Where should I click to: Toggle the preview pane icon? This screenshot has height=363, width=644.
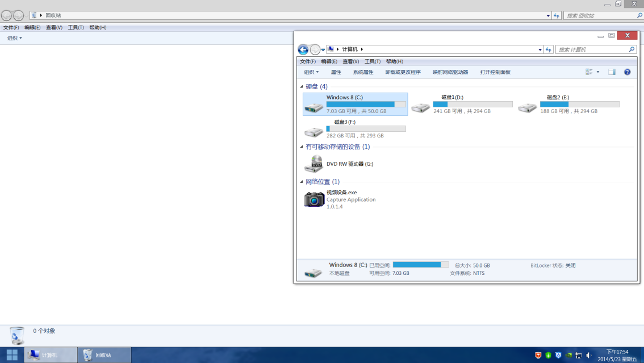click(x=612, y=72)
